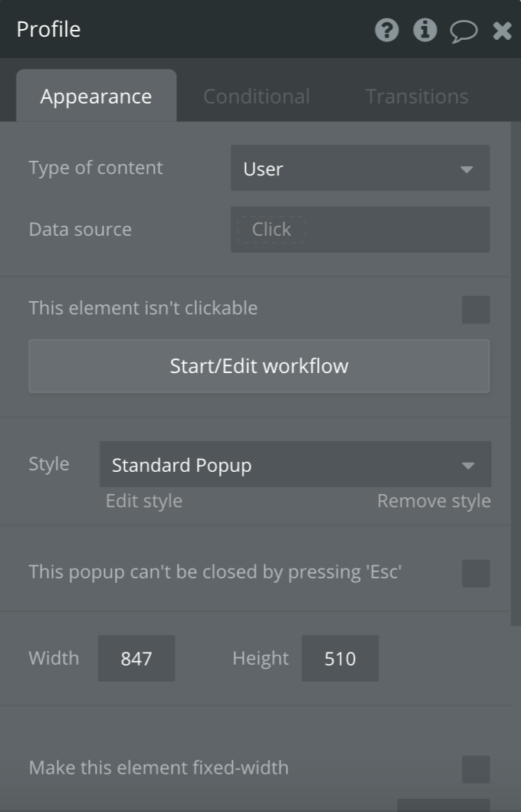Click the Height field showing 510

point(340,658)
